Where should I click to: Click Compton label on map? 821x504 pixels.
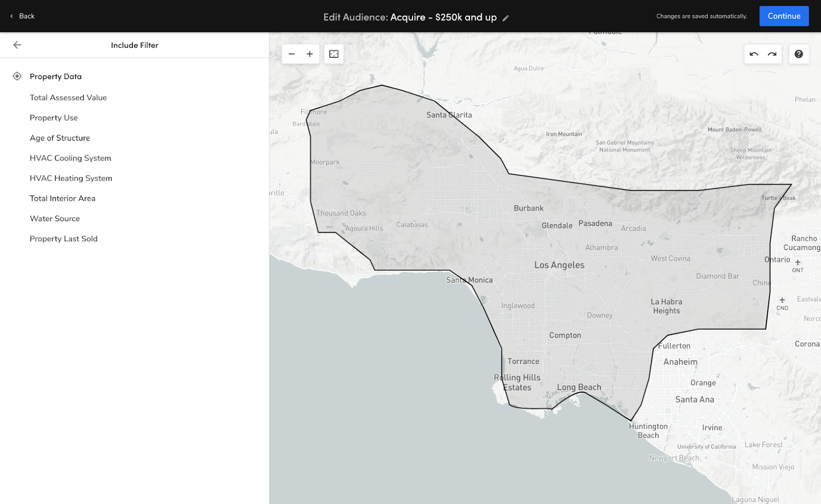click(565, 335)
